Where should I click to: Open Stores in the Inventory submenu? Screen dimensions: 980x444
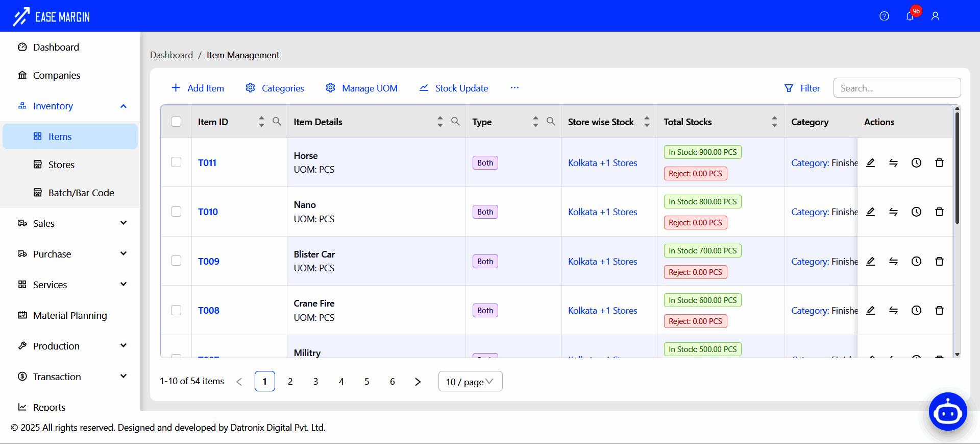[61, 165]
